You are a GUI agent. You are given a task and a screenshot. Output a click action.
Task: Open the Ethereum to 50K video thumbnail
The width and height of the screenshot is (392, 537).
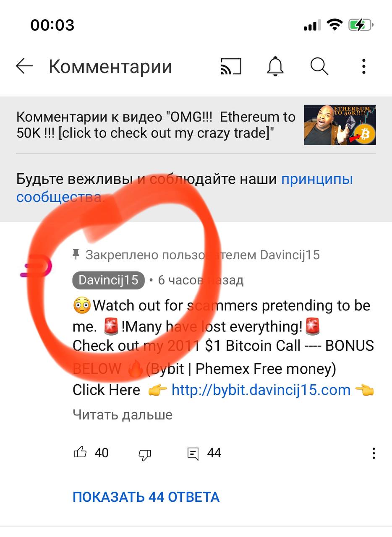pos(340,125)
